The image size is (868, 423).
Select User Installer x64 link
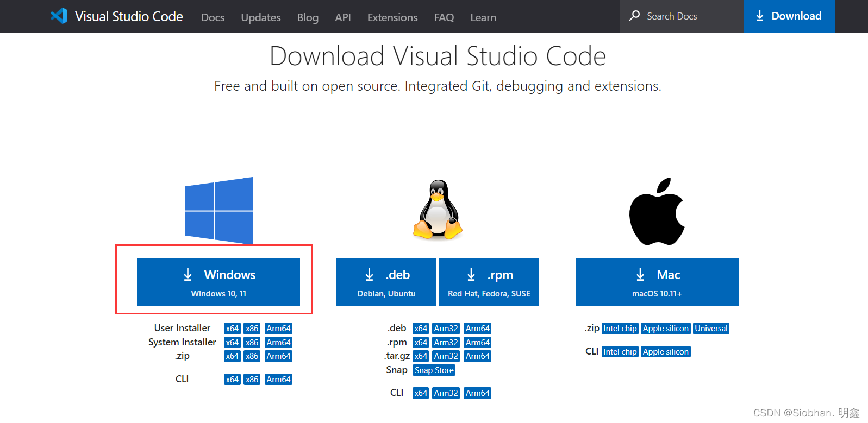coord(232,329)
